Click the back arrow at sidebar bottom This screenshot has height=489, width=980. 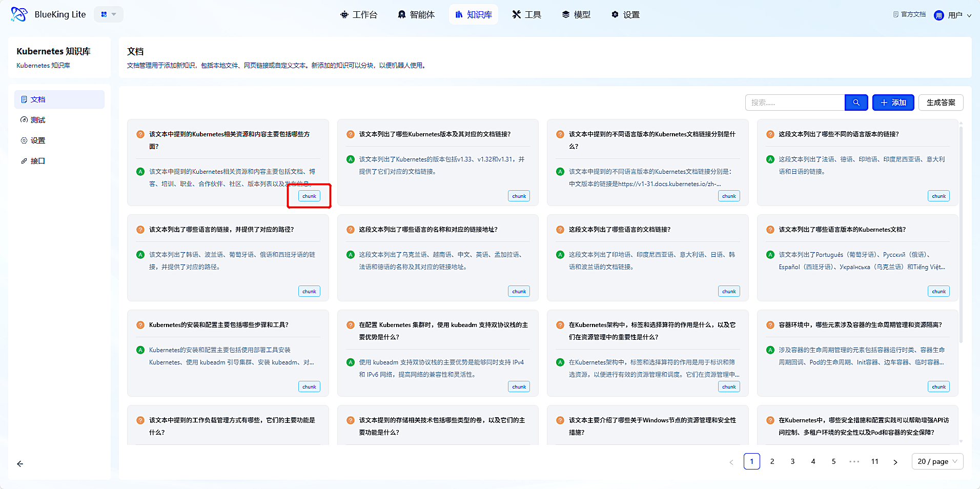(20, 464)
